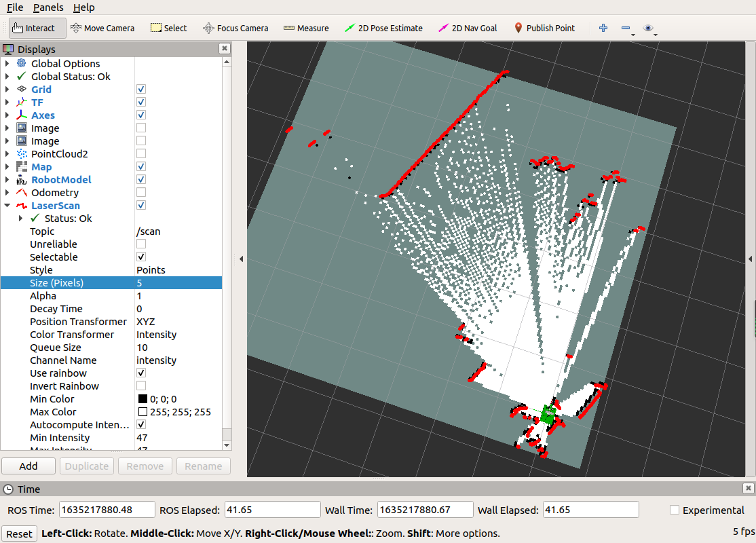Close the Time panel
This screenshot has height=543, width=756.
click(748, 489)
